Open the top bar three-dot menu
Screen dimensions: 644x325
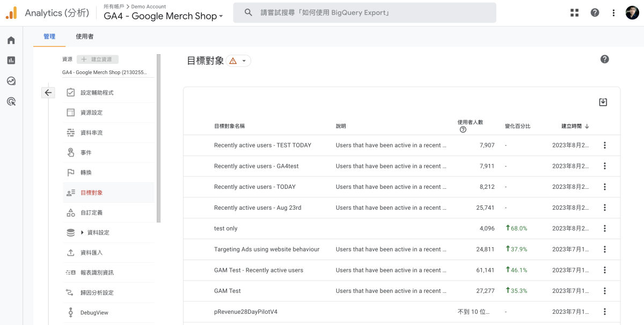[613, 13]
